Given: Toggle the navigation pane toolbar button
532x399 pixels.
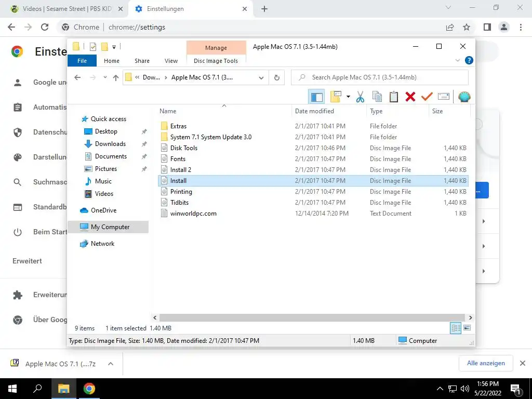Looking at the screenshot, I should point(316,97).
